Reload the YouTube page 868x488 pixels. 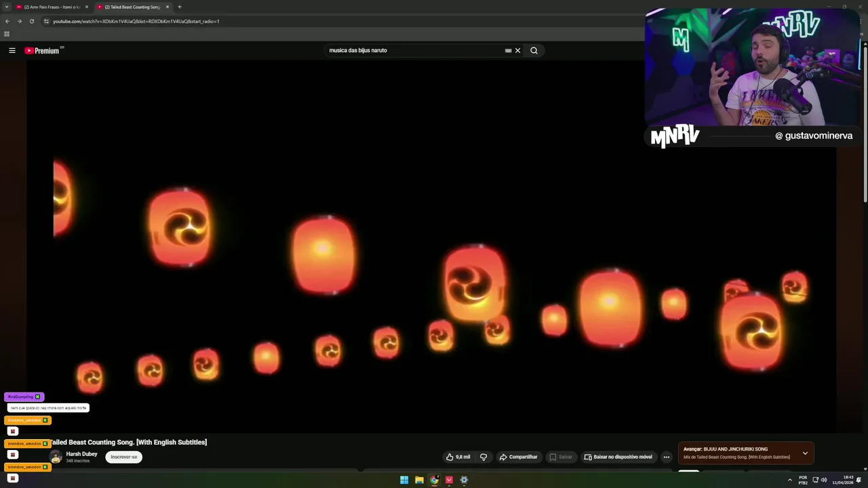pyautogui.click(x=31, y=21)
